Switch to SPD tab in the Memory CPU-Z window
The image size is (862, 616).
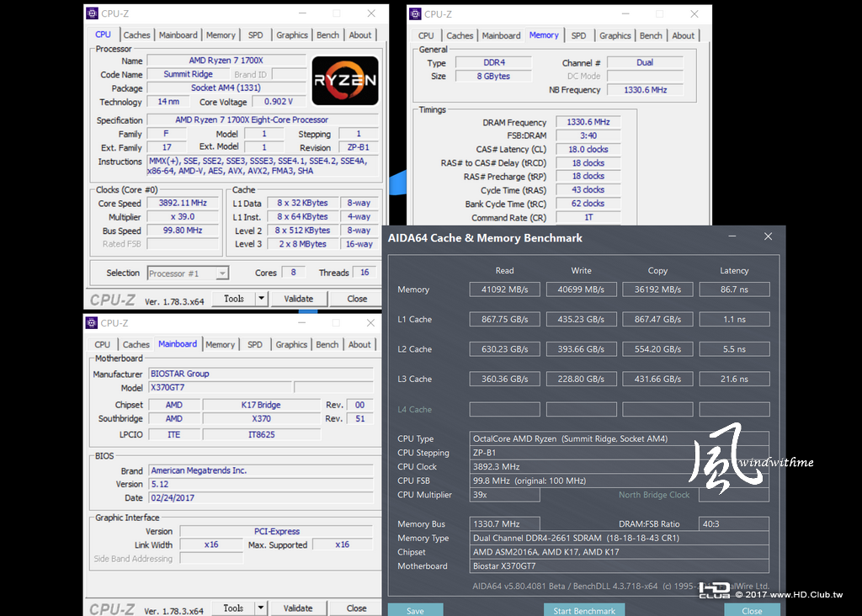[578, 35]
